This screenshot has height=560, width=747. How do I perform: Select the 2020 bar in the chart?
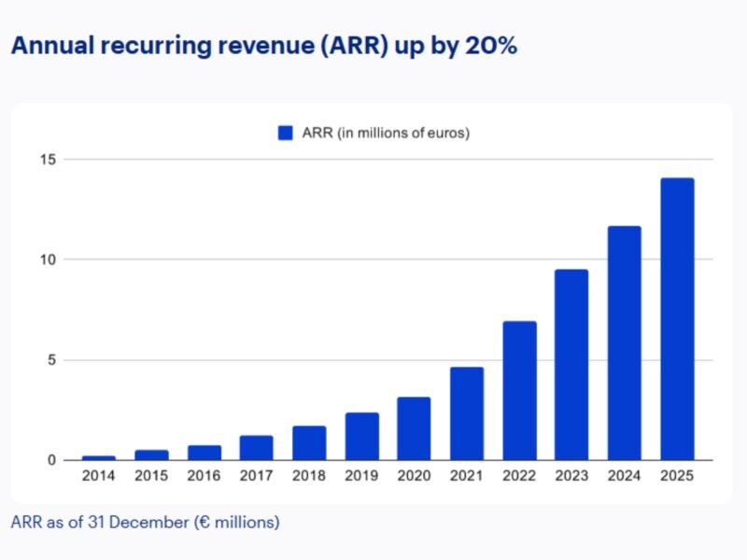414,428
